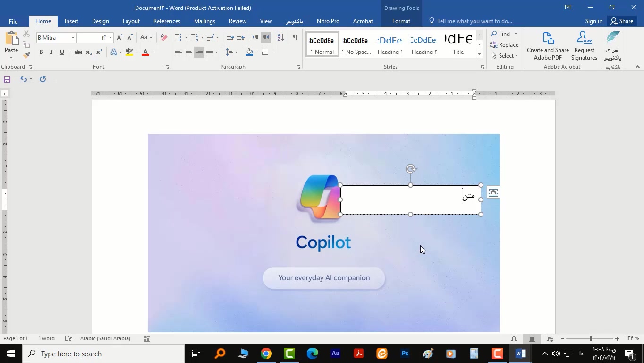Toggle Show/Hide paragraph marks
644x363 pixels.
pyautogui.click(x=295, y=38)
